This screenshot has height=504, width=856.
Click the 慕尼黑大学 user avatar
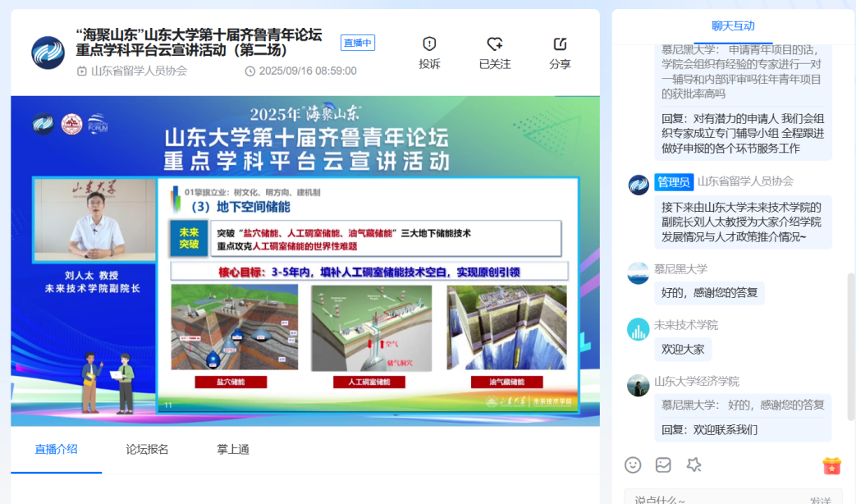pyautogui.click(x=639, y=273)
